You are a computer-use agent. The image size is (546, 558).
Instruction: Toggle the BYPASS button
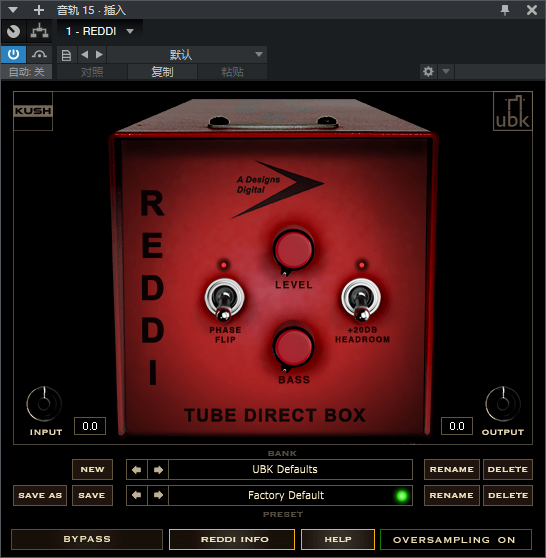coord(87,539)
